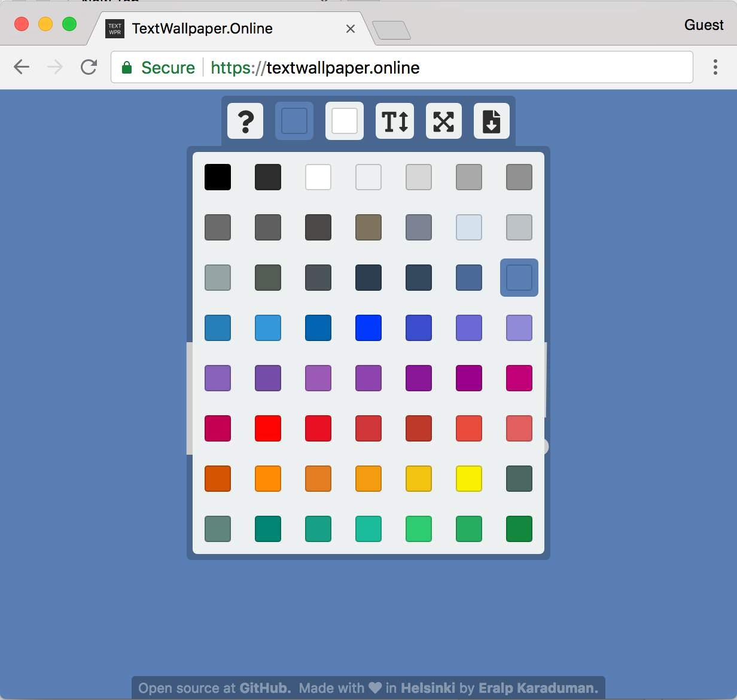The height and width of the screenshot is (700, 737).
Task: Pick the pure black color swatch
Action: pos(218,177)
